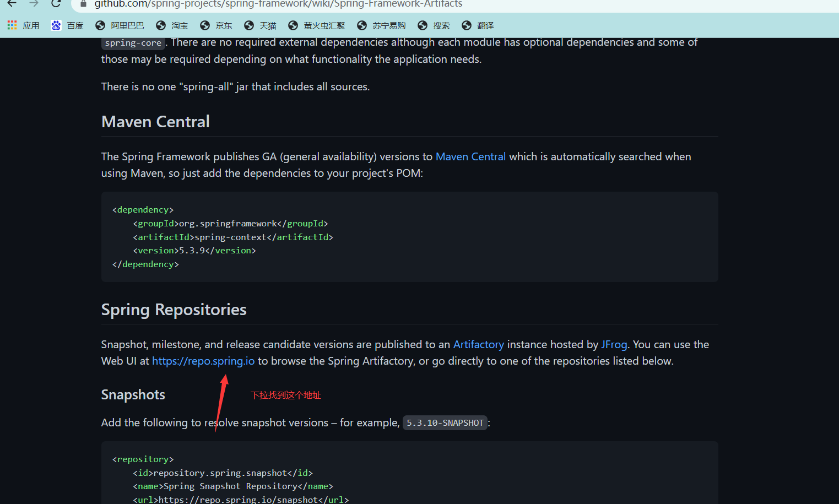The image size is (839, 504).
Task: Click the artifactId spring-context line
Action: [x=233, y=237]
